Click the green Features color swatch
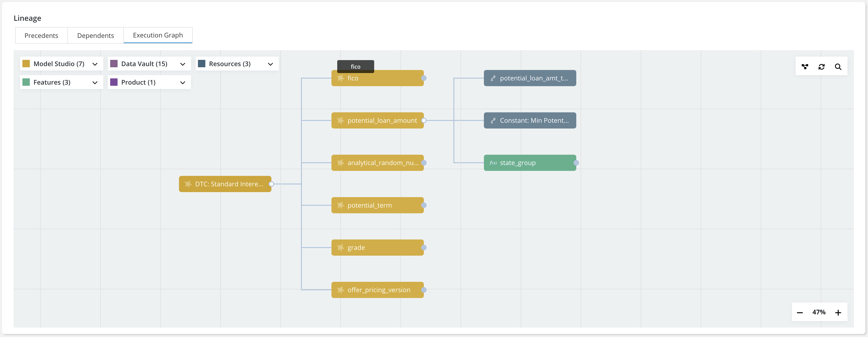 click(26, 82)
